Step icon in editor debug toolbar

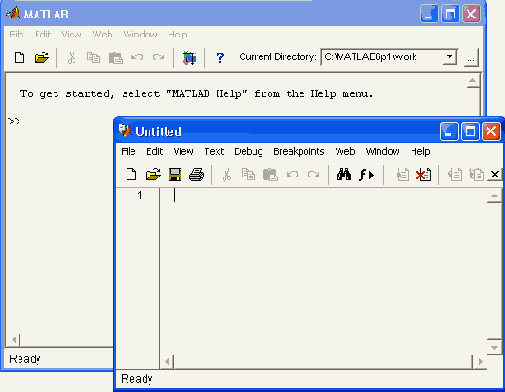[455, 174]
